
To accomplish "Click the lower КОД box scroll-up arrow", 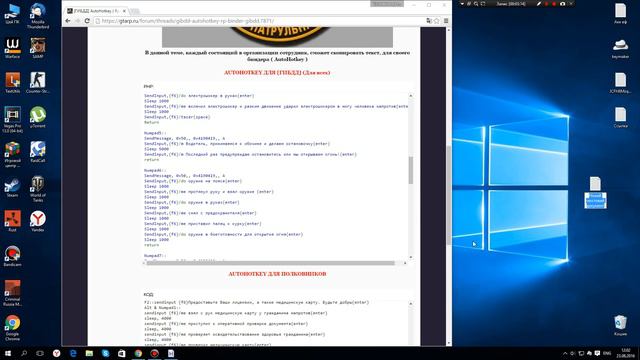I will 411,304.
